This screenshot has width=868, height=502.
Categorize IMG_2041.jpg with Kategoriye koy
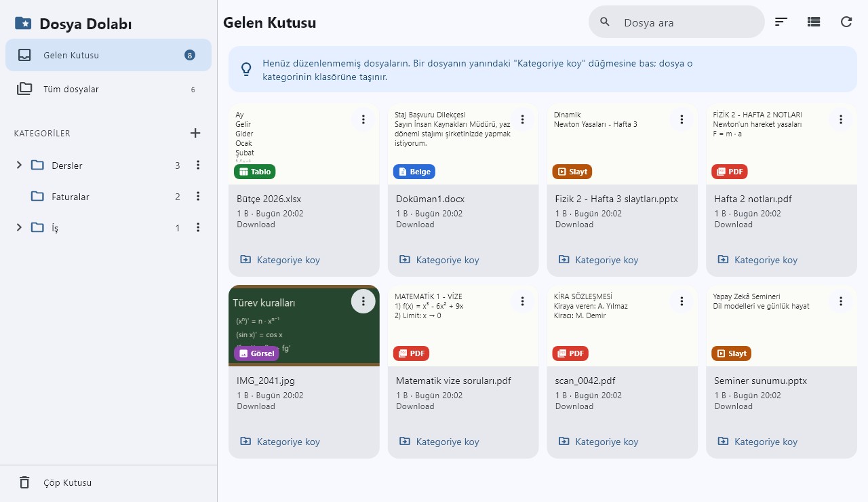[279, 442]
